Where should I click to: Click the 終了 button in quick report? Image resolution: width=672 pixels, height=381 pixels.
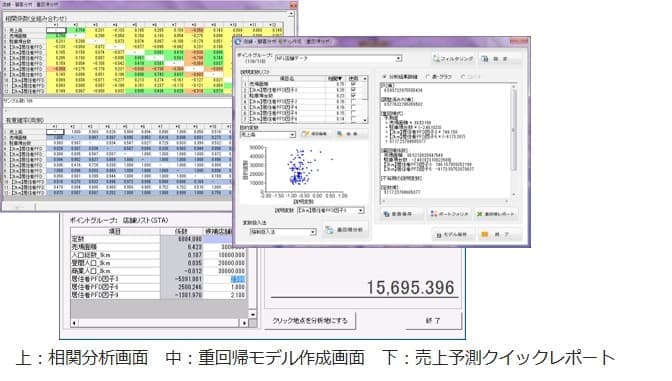point(434,320)
